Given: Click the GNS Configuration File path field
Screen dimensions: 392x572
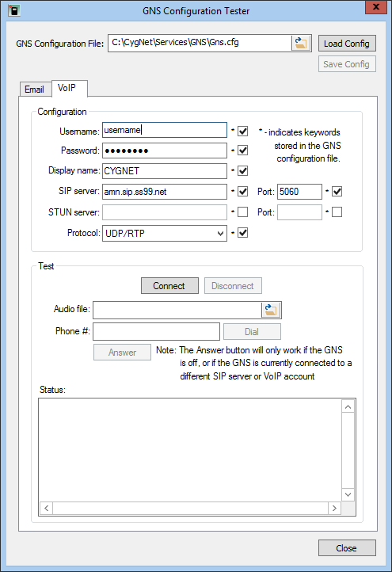Looking at the screenshot, I should click(x=200, y=43).
